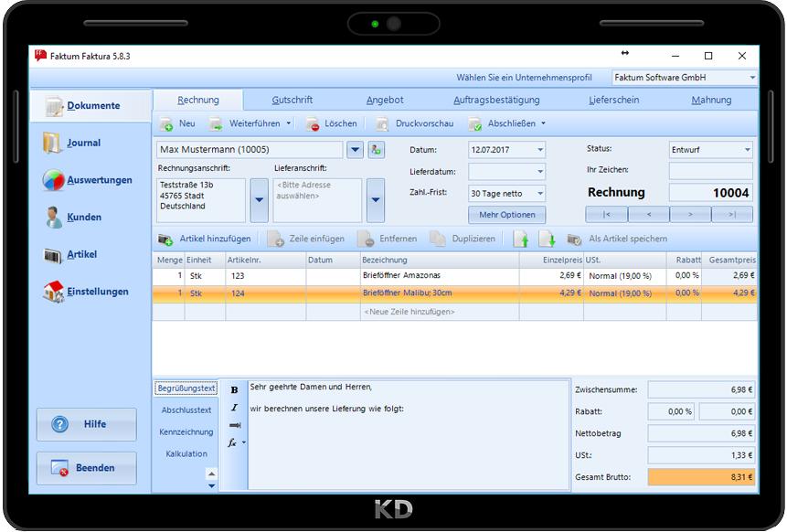Click the Hilfe button

tap(86, 425)
